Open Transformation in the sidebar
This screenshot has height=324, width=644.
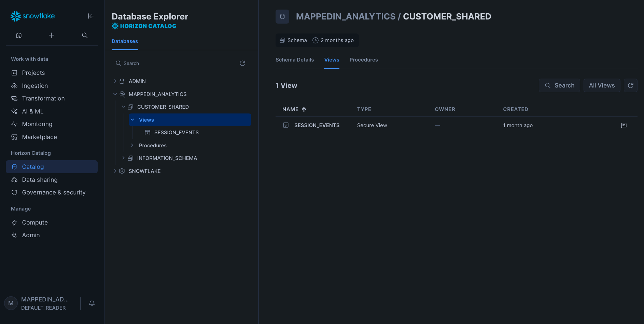pos(52,98)
